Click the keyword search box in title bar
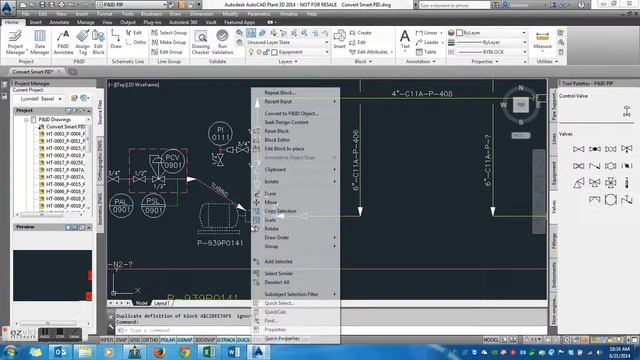The width and height of the screenshot is (640, 360). pos(454,5)
